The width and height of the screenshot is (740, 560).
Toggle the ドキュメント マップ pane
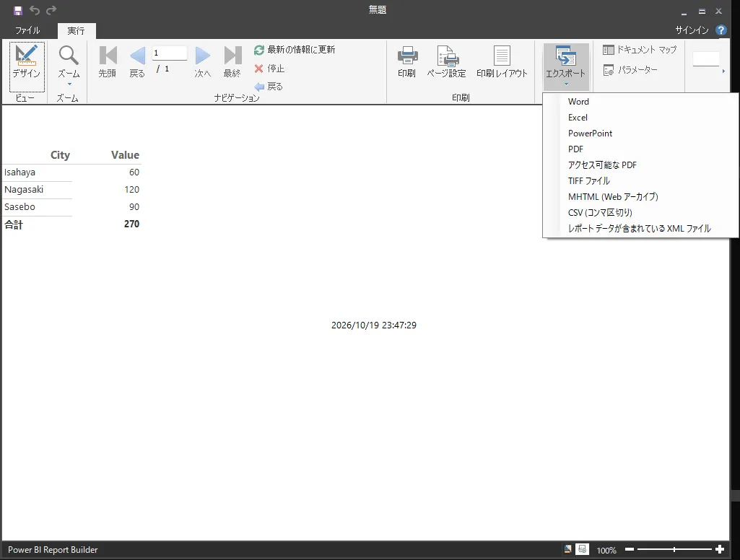[640, 50]
